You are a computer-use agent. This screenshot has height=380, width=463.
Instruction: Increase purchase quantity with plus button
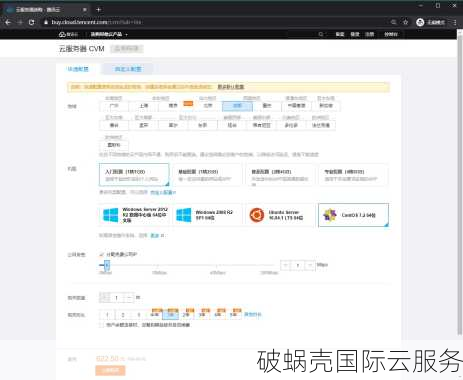point(129,298)
